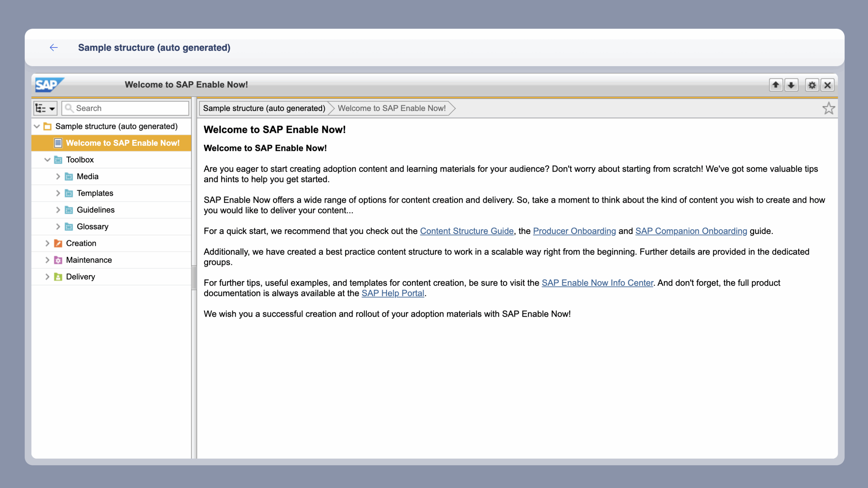Select Welcome to SAP Enable Now! tree item
The height and width of the screenshot is (488, 868).
[122, 143]
